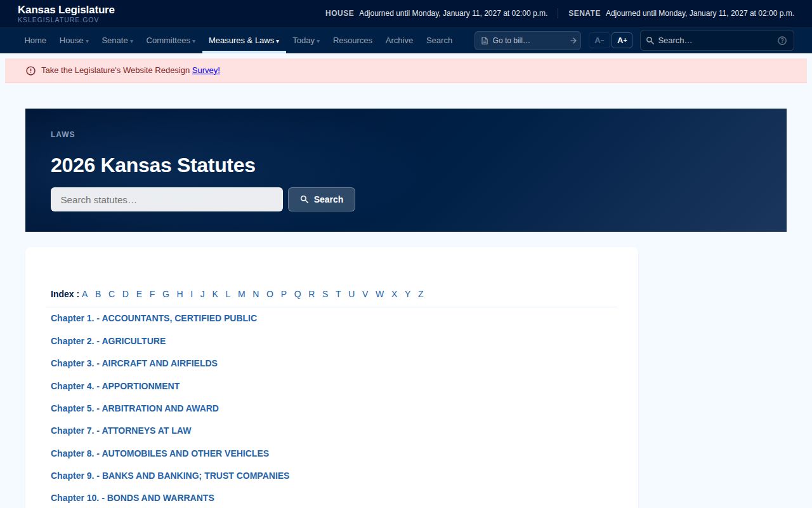The height and width of the screenshot is (508, 812).
Task: Open Chapter 3 Aircraft and Airfields
Action: [134, 363]
